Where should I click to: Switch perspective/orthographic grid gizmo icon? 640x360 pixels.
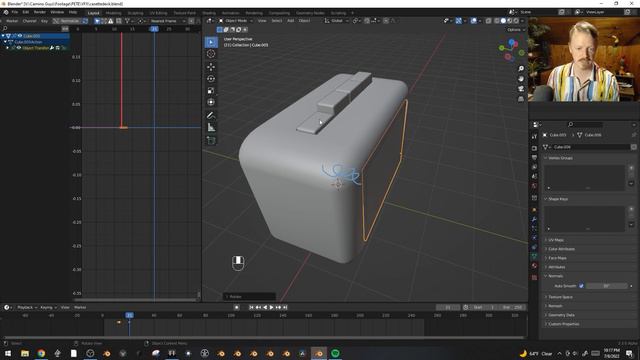point(521,99)
